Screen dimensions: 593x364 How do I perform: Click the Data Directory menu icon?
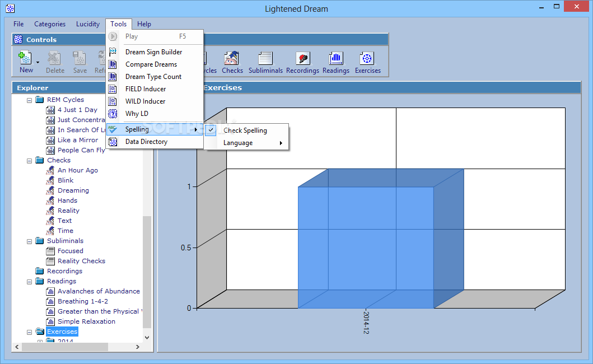(113, 142)
